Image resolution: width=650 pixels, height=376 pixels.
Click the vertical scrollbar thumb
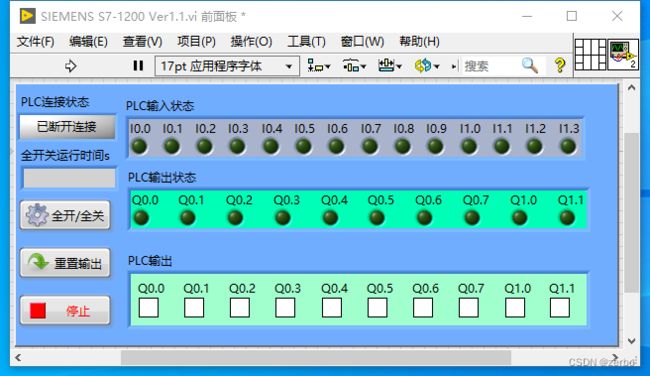tap(631, 212)
